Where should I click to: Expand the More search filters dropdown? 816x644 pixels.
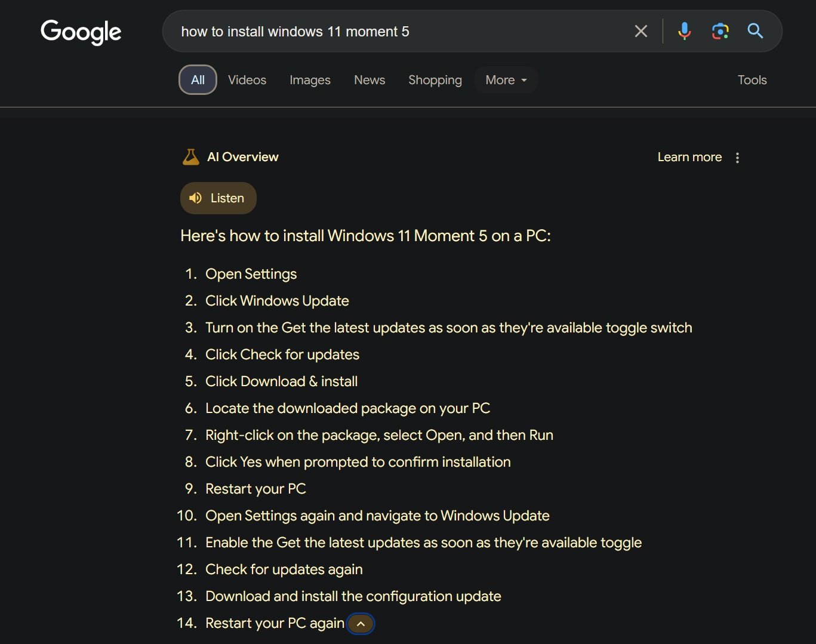click(x=506, y=80)
